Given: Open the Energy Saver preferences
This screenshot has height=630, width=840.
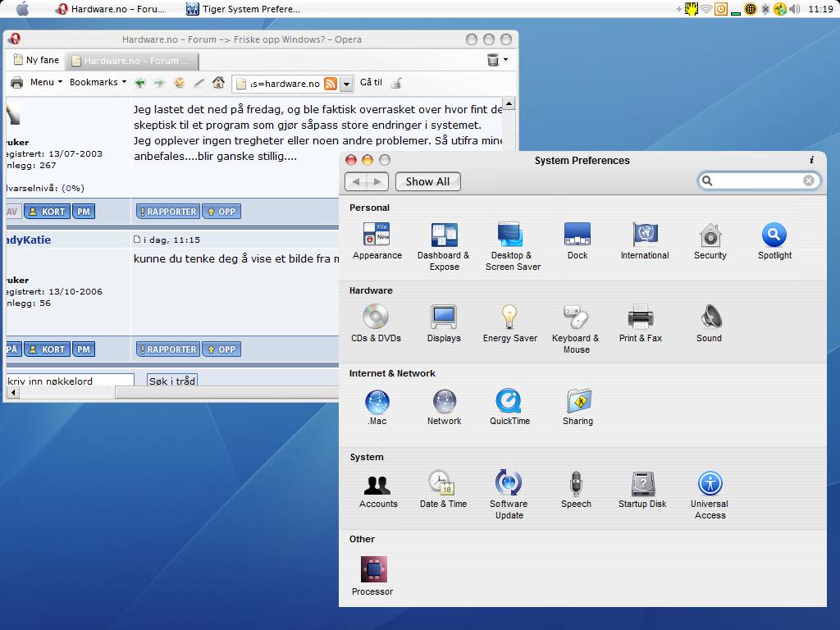Looking at the screenshot, I should point(509,317).
